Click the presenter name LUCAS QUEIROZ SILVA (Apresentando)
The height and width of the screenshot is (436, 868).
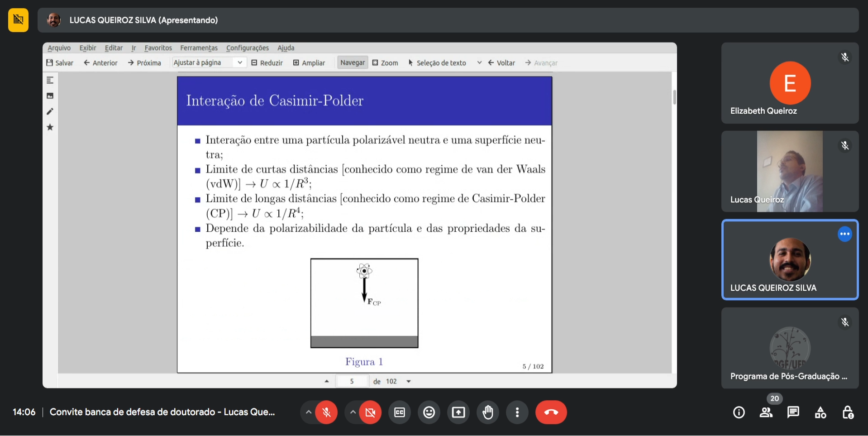click(x=143, y=20)
